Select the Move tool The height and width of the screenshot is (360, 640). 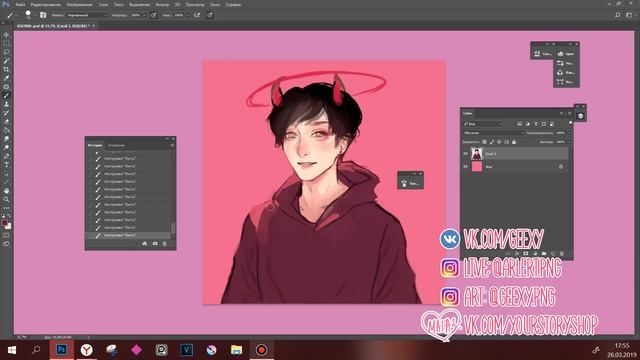pyautogui.click(x=6, y=35)
